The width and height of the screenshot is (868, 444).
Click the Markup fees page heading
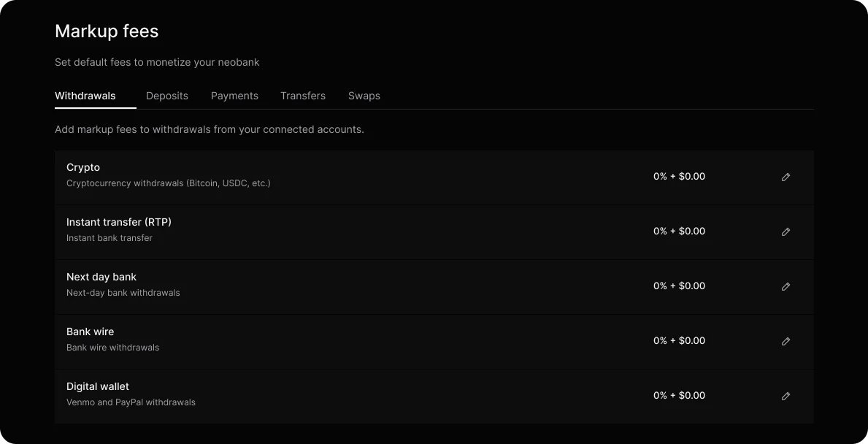[x=107, y=31]
